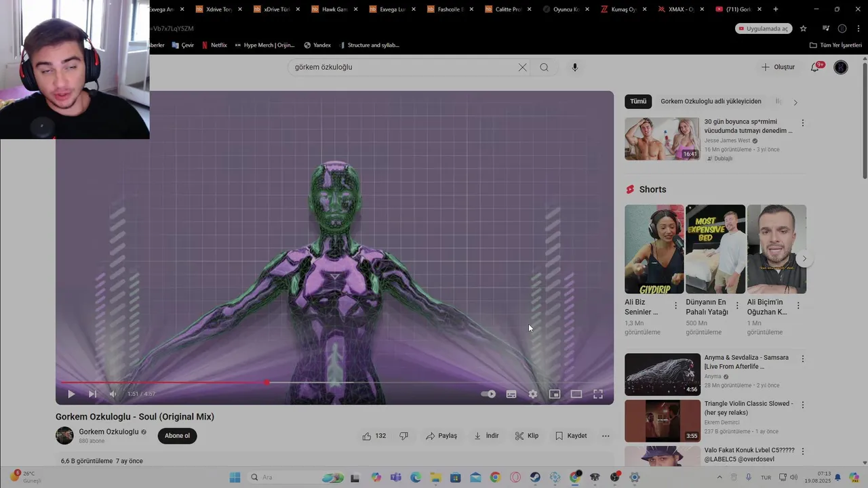Open the player settings gear
This screenshot has height=488, width=868.
(x=533, y=394)
